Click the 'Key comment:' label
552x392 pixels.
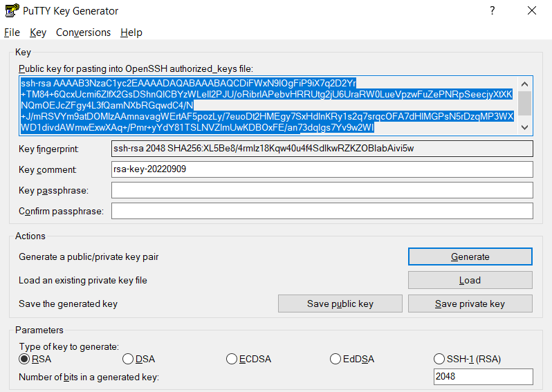tap(48, 169)
